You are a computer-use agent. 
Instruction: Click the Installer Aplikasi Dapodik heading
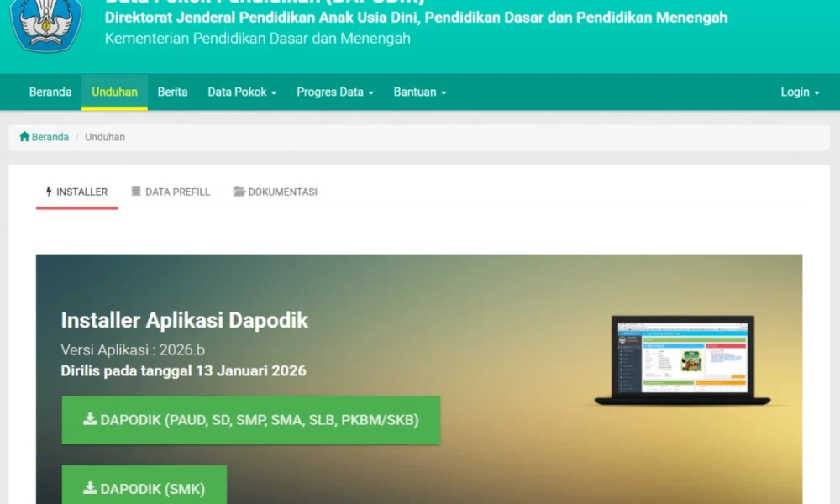pos(184,320)
